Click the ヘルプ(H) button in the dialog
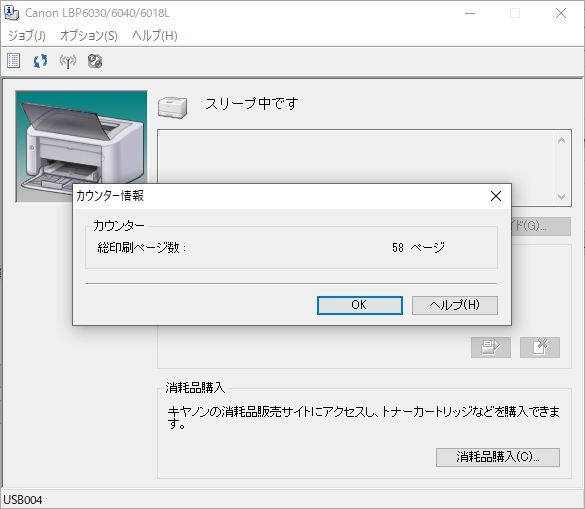Screen dimensions: 585x509 click(x=454, y=305)
